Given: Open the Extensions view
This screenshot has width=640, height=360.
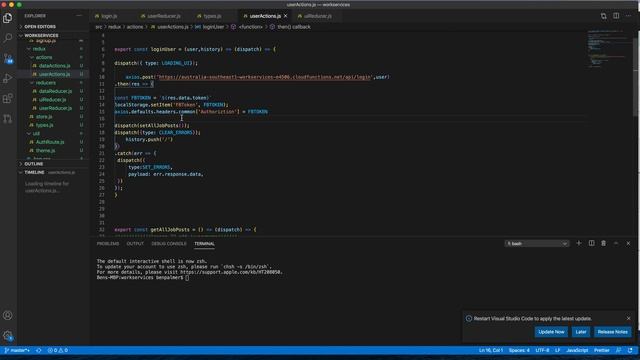Looking at the screenshot, I should tap(8, 98).
